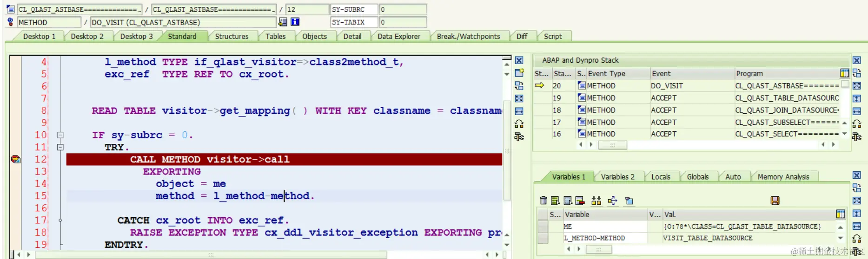
Task: Swap tool icon beside Variables panel
Action: click(856, 188)
